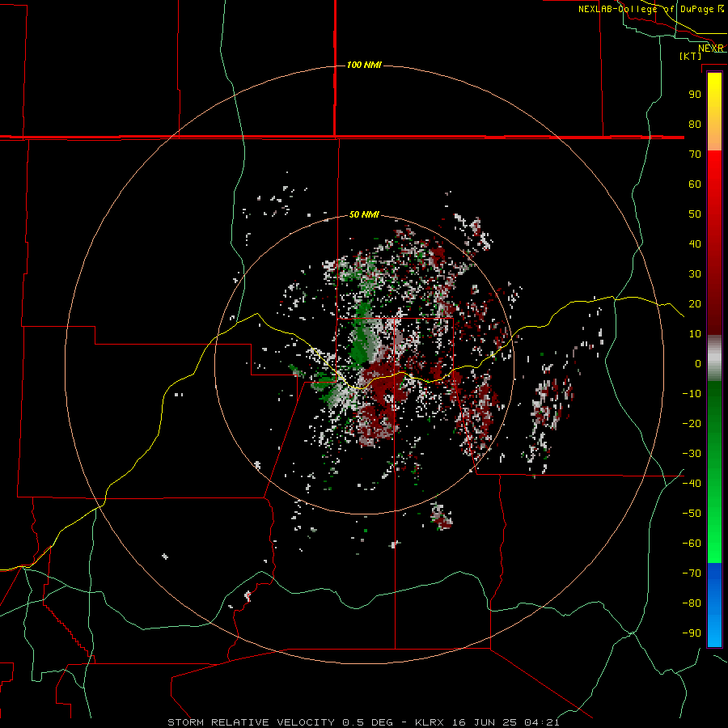The height and width of the screenshot is (728, 728).
Task: Select the -80 scale value
Action: point(692,603)
